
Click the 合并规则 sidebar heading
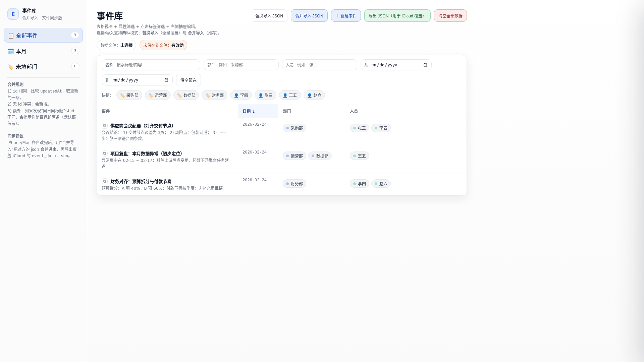pyautogui.click(x=15, y=85)
